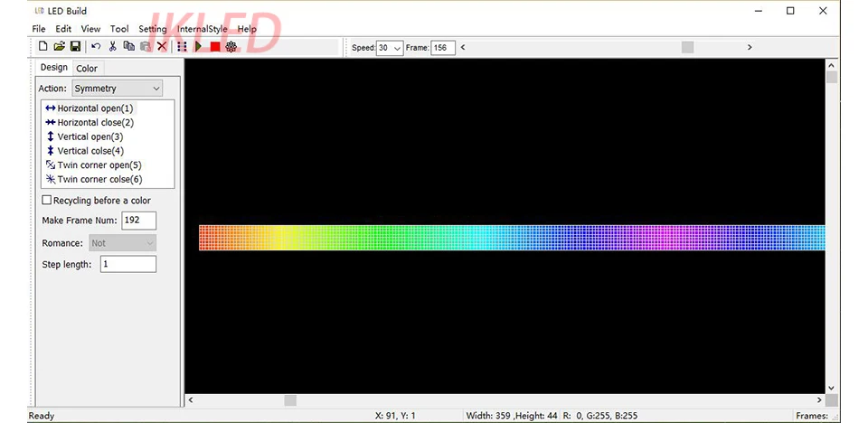
Task: Click the horizontal scrollbar right arrow
Action: (820, 399)
